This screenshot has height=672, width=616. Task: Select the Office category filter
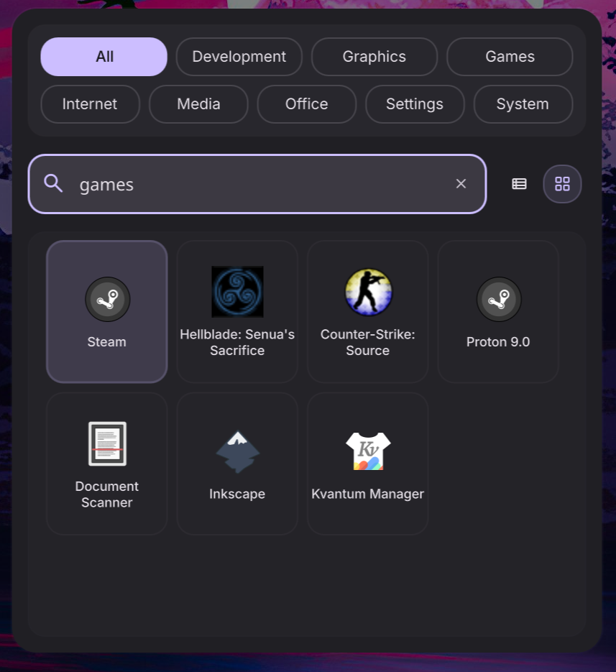coord(306,103)
